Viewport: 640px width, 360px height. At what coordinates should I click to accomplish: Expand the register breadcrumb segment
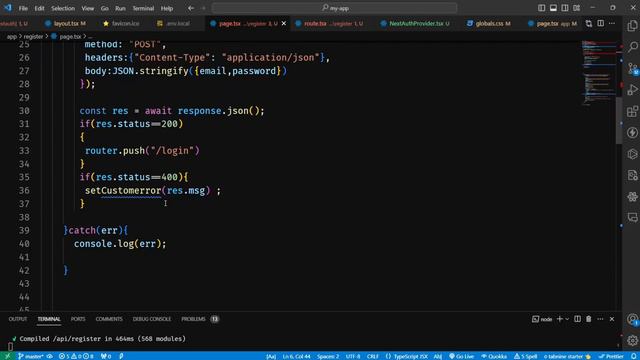[33, 36]
